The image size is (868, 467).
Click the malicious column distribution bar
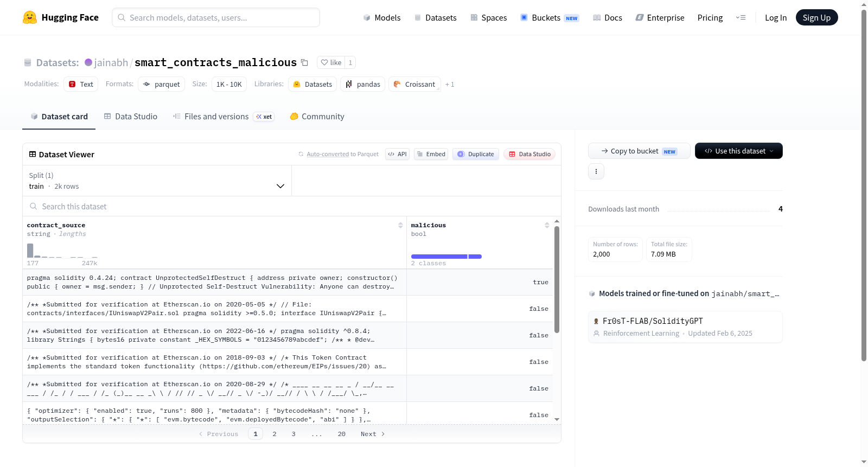[446, 257]
